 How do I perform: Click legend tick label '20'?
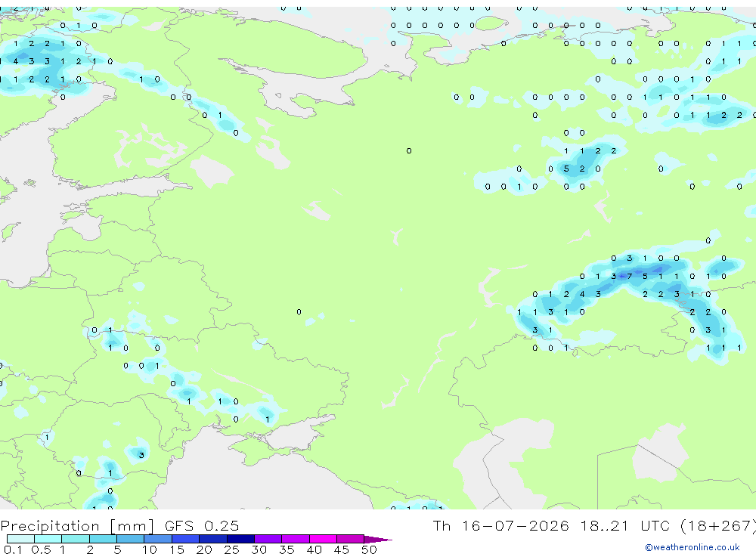[204, 549]
